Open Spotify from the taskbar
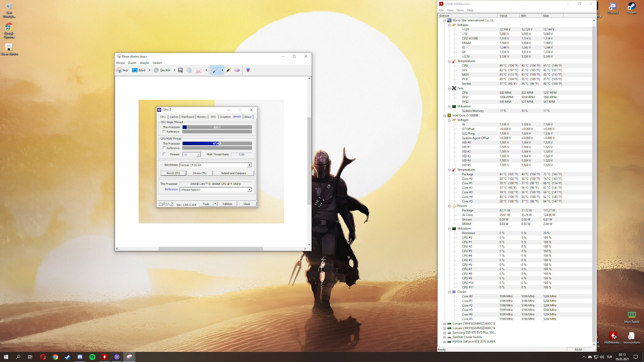The image size is (644, 362). [x=92, y=357]
